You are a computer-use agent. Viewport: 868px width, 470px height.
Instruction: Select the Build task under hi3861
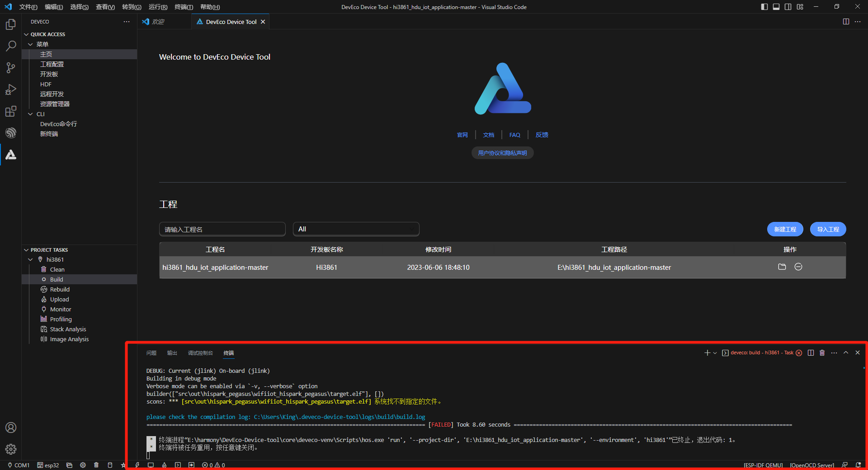(56, 279)
